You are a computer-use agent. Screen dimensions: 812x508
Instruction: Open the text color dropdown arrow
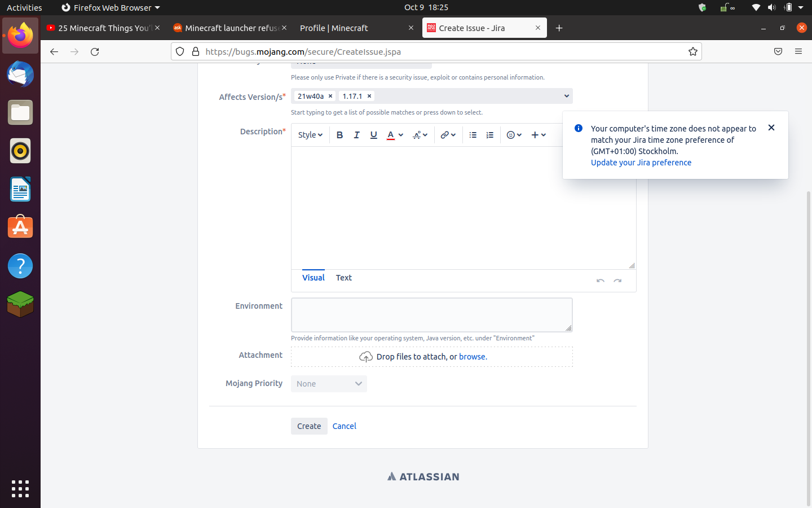click(x=401, y=135)
